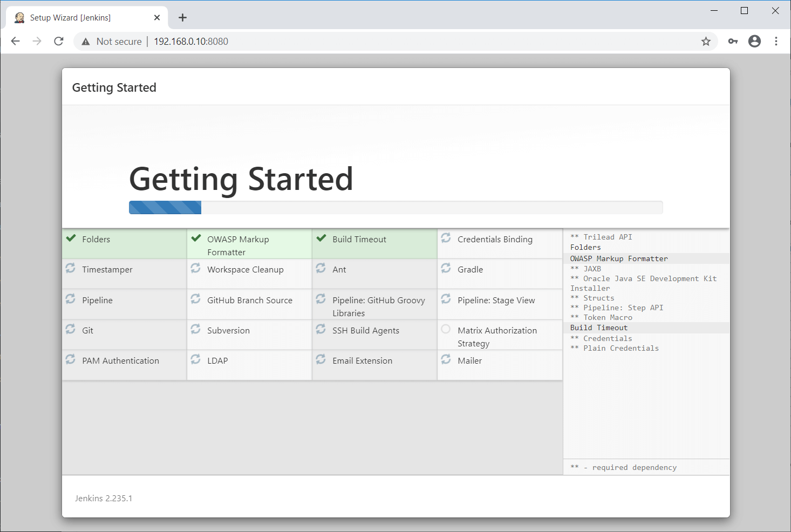The height and width of the screenshot is (532, 791).
Task: Click the plugin installation progress bar
Action: point(395,208)
